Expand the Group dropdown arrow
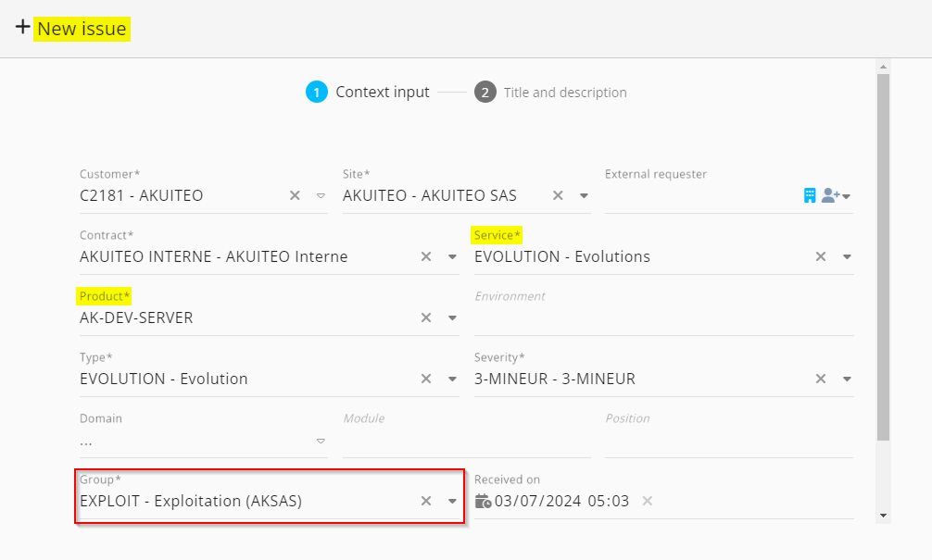This screenshot has height=560, width=932. (x=452, y=502)
